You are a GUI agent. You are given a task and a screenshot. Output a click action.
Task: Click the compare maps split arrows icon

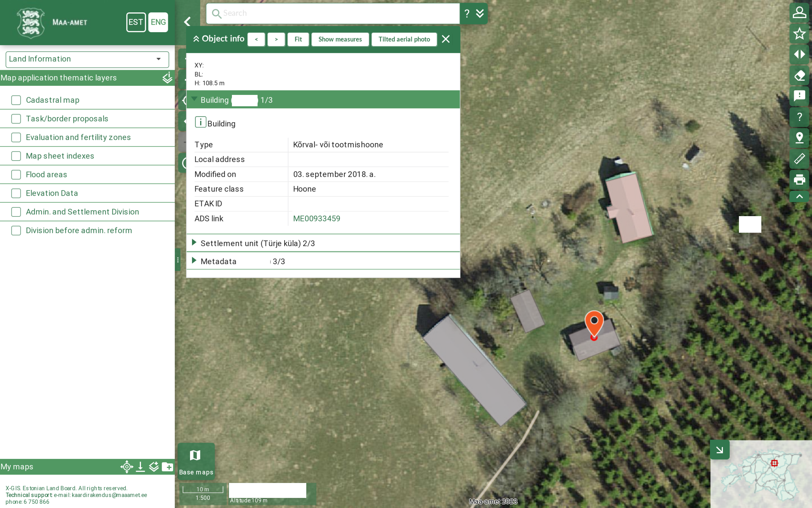799,54
